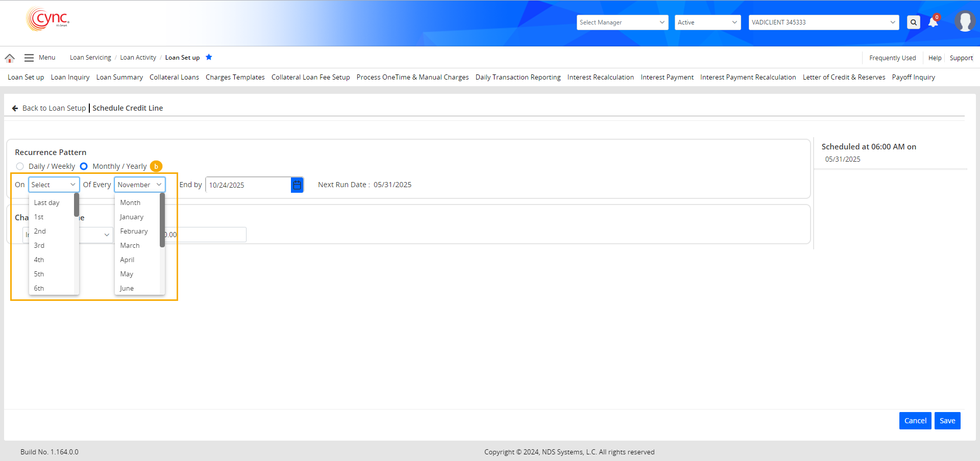Click the month list scrollbar
The image size is (980, 461).
[x=162, y=220]
